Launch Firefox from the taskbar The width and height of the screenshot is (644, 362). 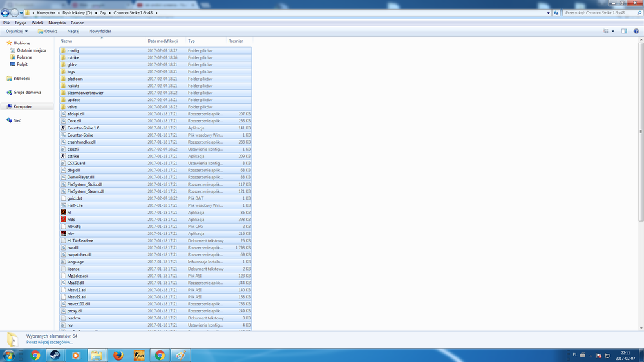click(117, 355)
